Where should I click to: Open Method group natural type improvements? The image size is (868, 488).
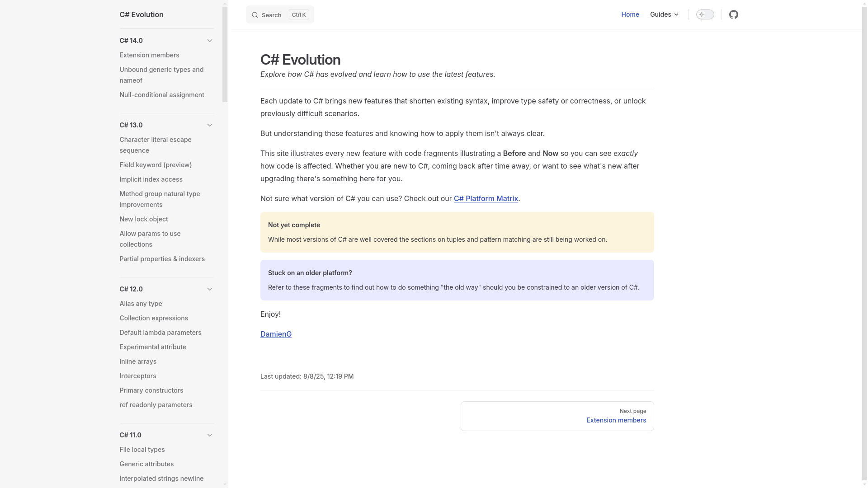[160, 199]
